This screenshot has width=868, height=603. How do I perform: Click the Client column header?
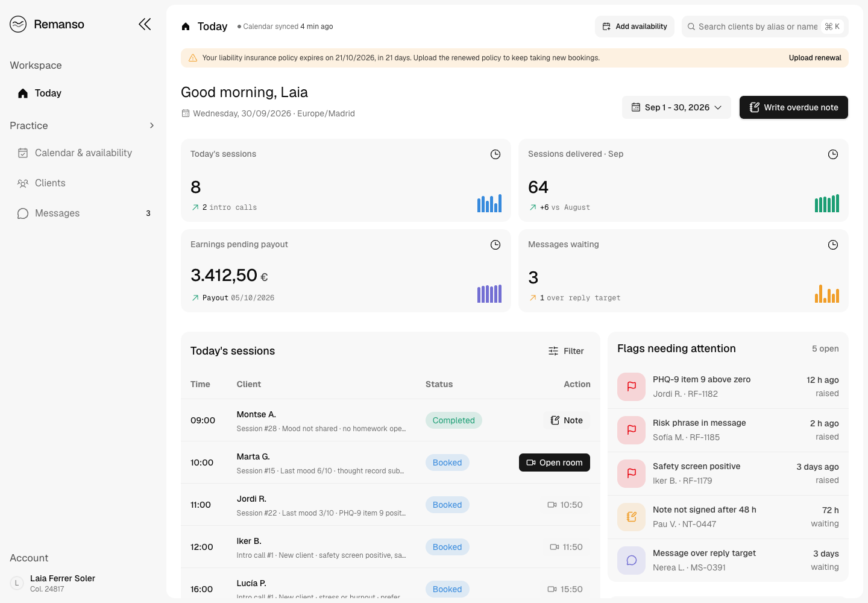249,384
